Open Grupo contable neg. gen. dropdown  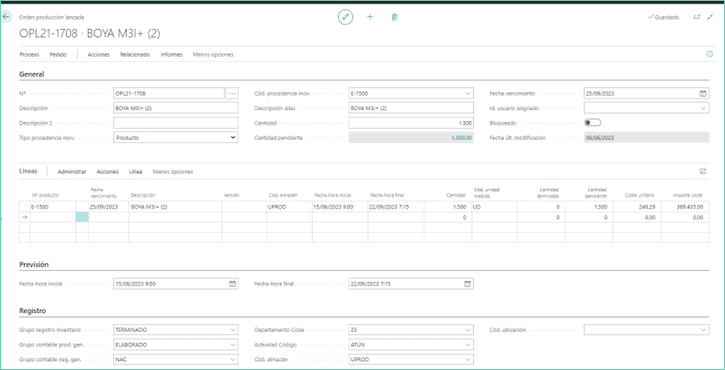click(233, 359)
